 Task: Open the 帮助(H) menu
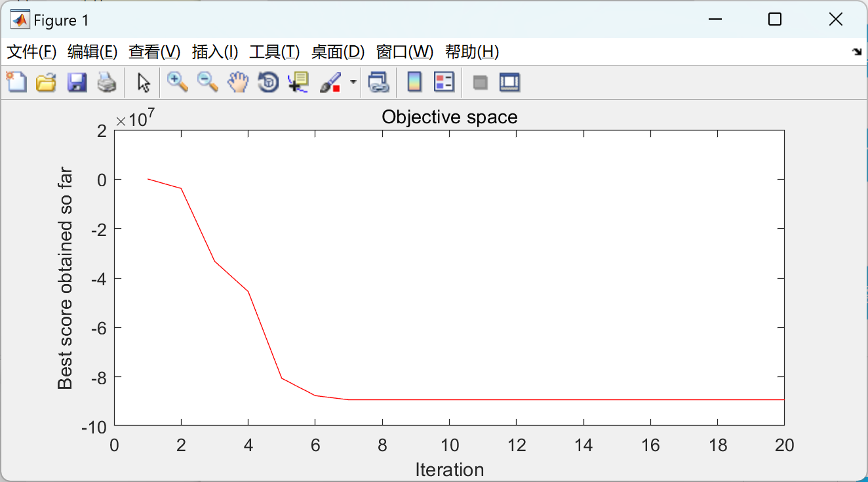(472, 52)
